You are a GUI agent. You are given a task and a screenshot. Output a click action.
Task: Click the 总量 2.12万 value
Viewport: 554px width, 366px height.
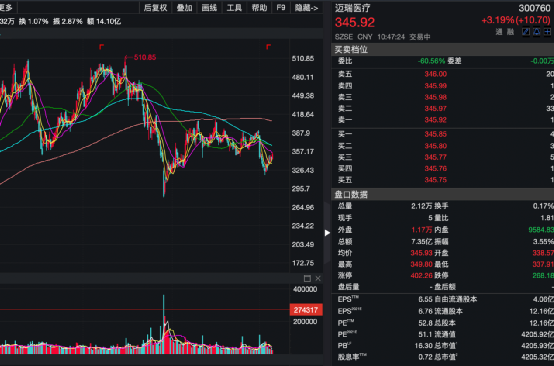pyautogui.click(x=422, y=206)
